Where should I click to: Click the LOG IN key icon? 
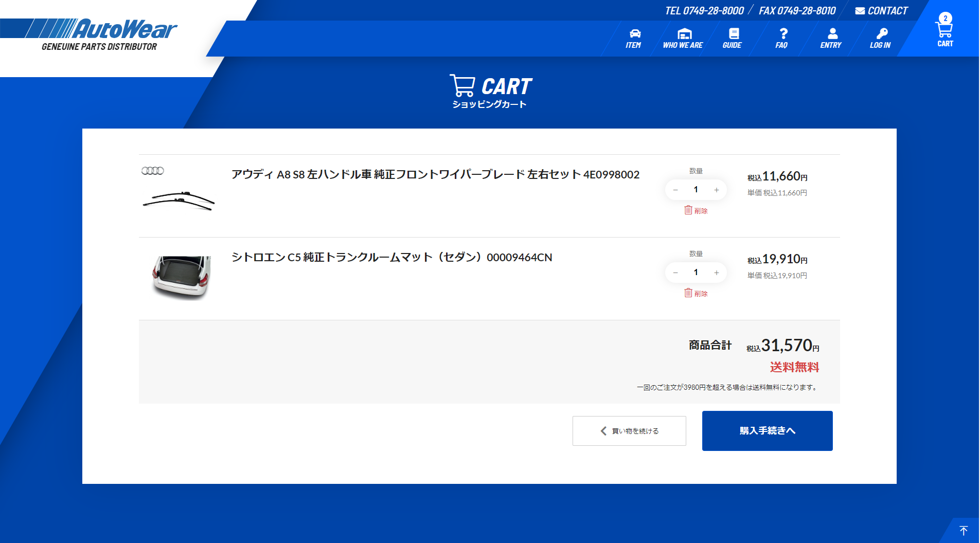coord(881,39)
